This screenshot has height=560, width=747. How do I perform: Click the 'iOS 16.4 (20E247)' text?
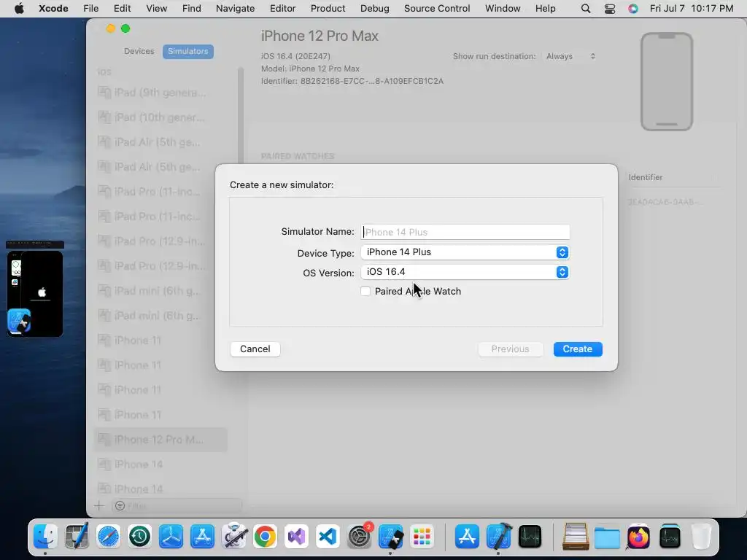tap(295, 56)
